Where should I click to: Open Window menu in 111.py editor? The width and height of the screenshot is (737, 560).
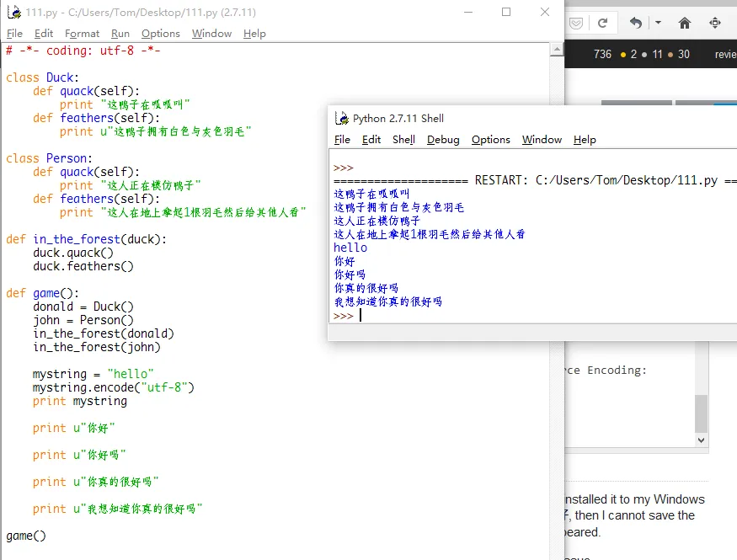point(211,34)
